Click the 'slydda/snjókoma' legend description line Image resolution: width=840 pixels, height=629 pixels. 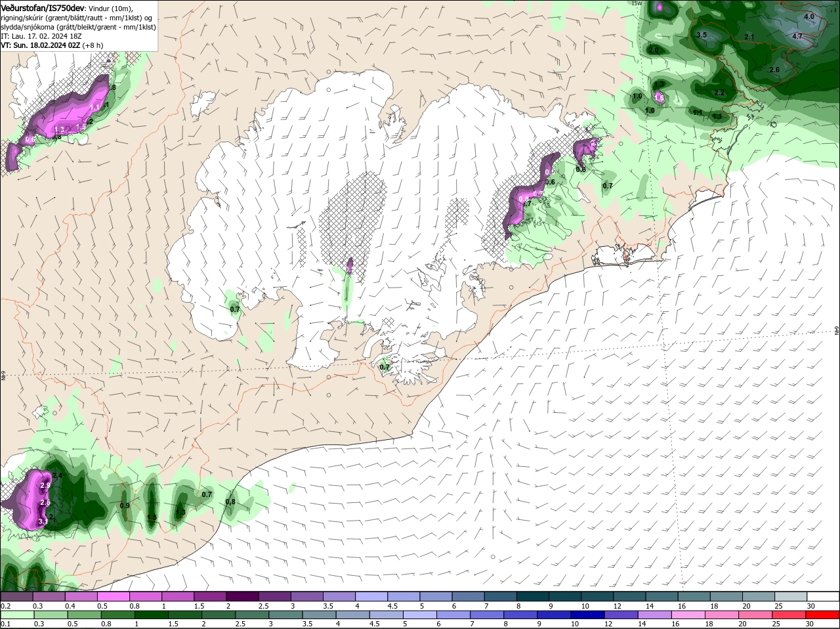point(78,27)
